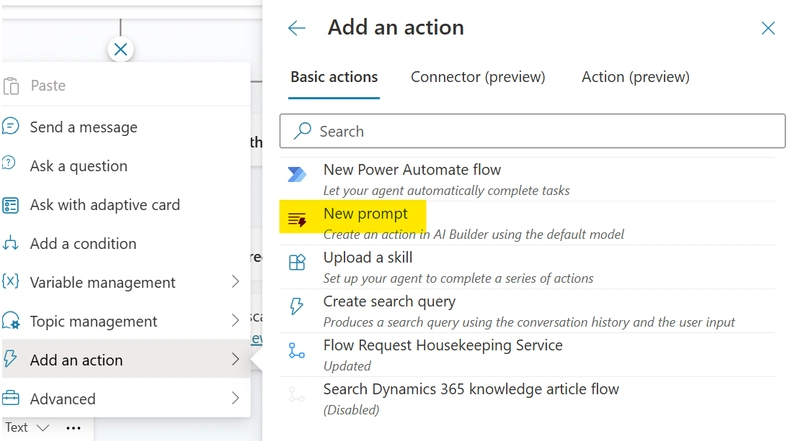Select New prompt action
800x441 pixels.
tap(527, 223)
